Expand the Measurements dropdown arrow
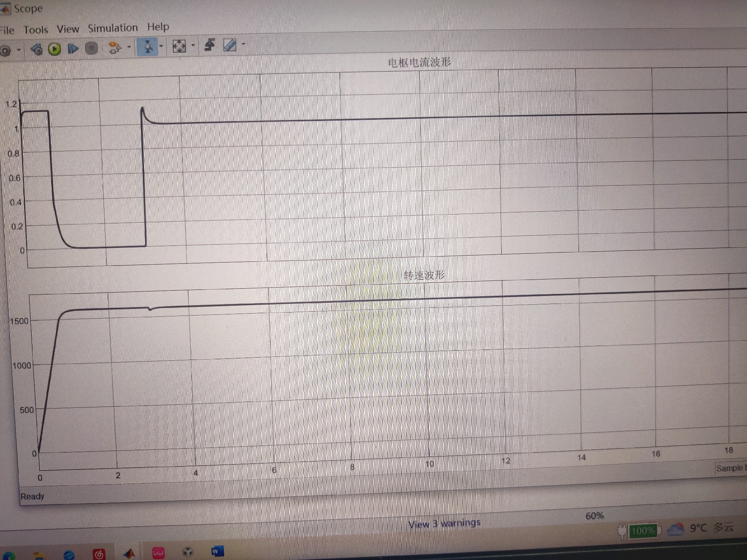This screenshot has width=747, height=560. coord(244,44)
